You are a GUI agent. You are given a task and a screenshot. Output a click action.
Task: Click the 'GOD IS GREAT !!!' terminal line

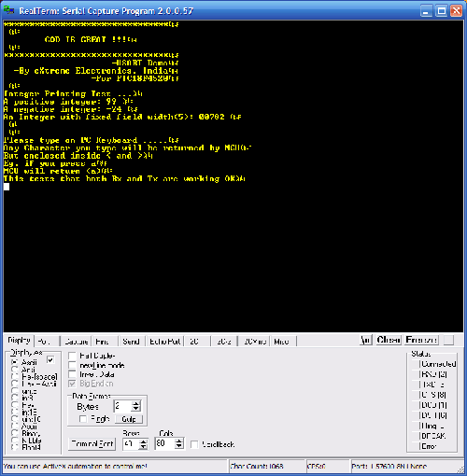point(91,39)
